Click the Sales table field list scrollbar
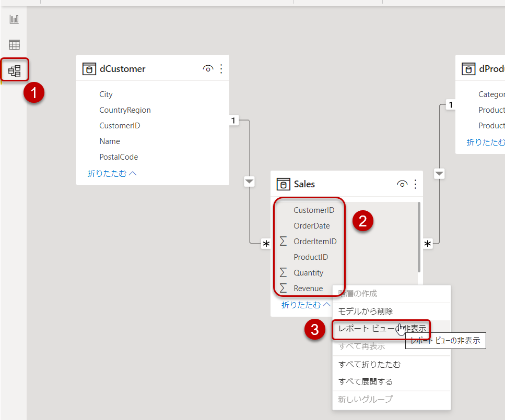The image size is (505, 420). [419, 237]
